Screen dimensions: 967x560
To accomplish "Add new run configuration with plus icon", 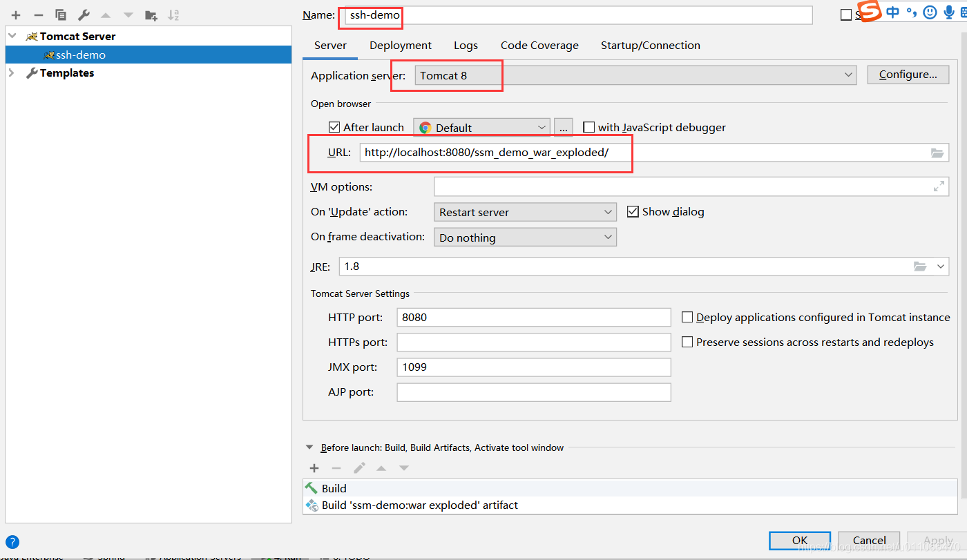I will point(16,15).
